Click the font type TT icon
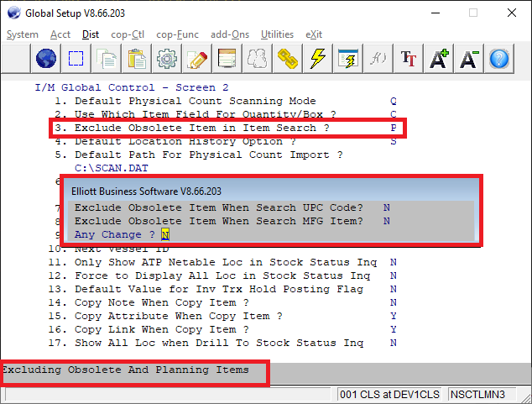The height and width of the screenshot is (404, 532). coord(409,59)
